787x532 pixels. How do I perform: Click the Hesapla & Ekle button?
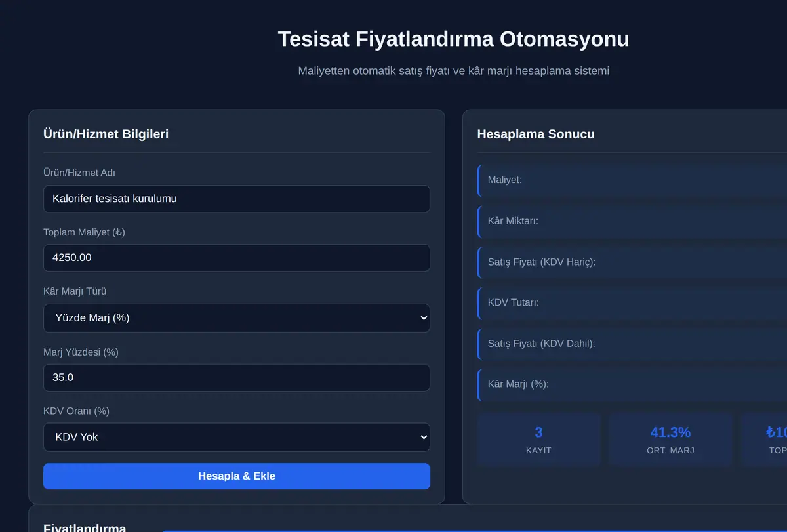coord(237,476)
